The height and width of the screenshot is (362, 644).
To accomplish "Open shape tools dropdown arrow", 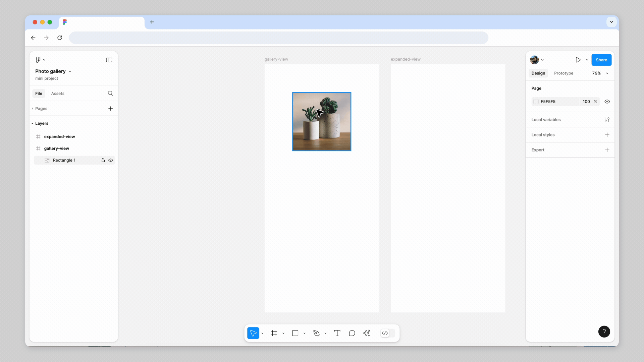I will 305,333.
